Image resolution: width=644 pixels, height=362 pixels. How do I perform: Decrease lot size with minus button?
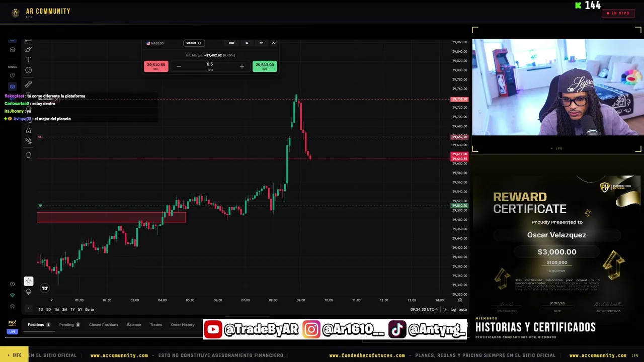(x=179, y=66)
